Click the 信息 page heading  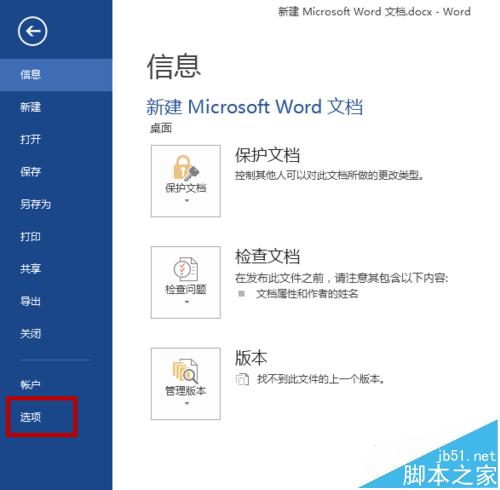tap(174, 67)
